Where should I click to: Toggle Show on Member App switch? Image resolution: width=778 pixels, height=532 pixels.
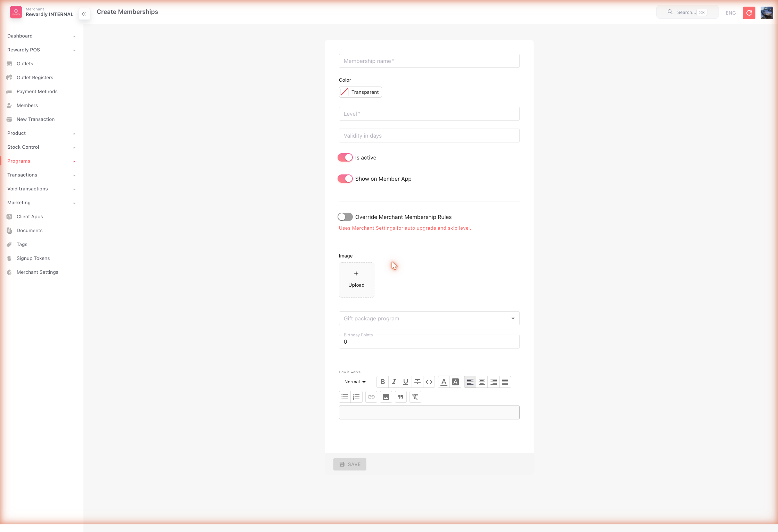[x=345, y=179]
